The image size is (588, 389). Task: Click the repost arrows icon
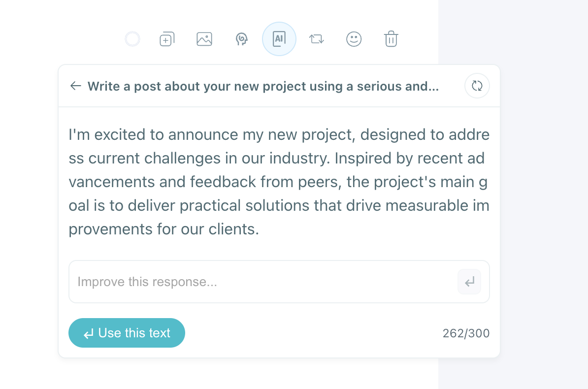tap(316, 39)
